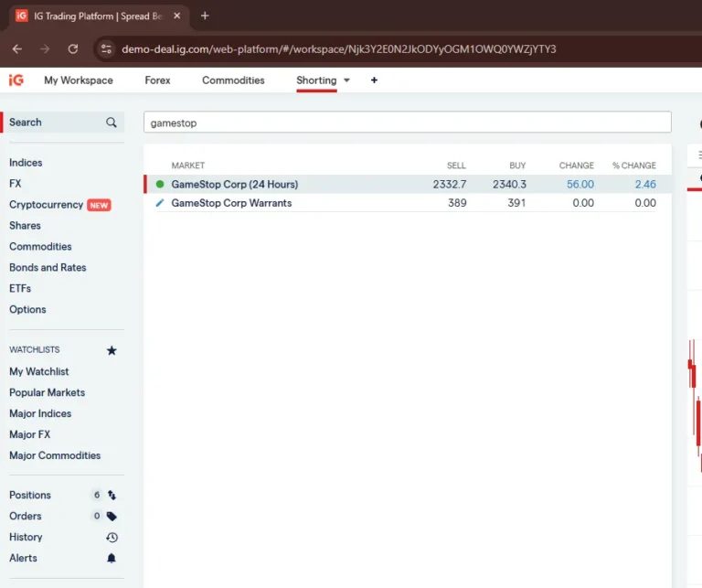Open the site information icon in the address bar
The width and height of the screenshot is (702, 588).
[106, 48]
